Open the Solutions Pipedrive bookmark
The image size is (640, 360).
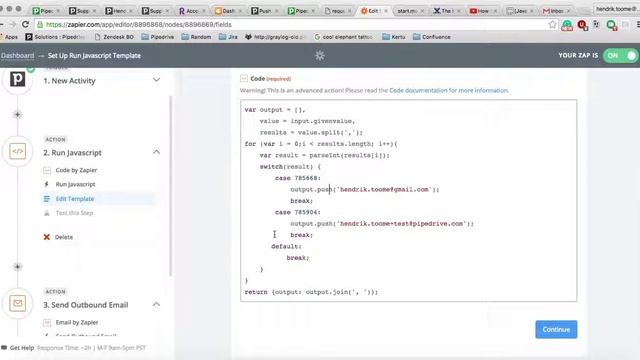[55, 37]
